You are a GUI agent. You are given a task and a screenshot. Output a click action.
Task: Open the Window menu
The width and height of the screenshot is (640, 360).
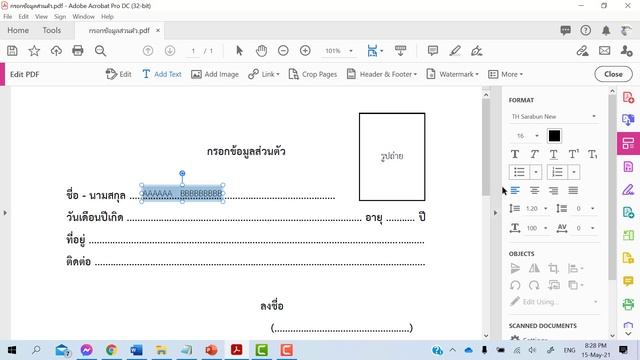[83, 17]
